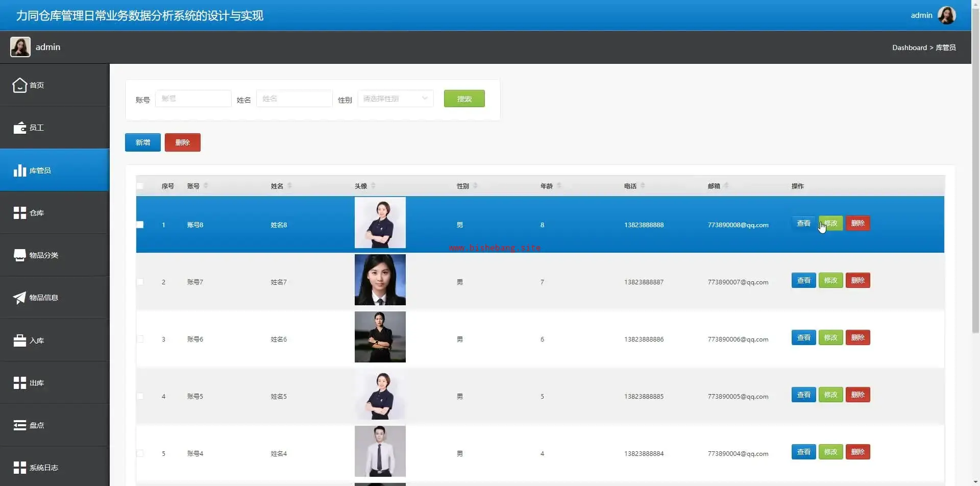Click 修改 for the 账号7 row
Image resolution: width=980 pixels, height=486 pixels.
pyautogui.click(x=831, y=280)
